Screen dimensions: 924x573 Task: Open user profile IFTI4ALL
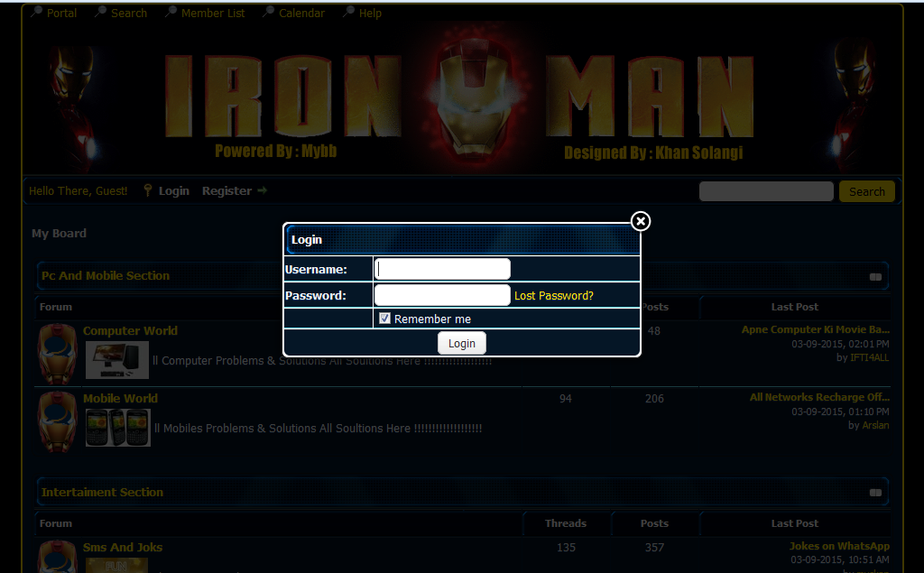870,358
